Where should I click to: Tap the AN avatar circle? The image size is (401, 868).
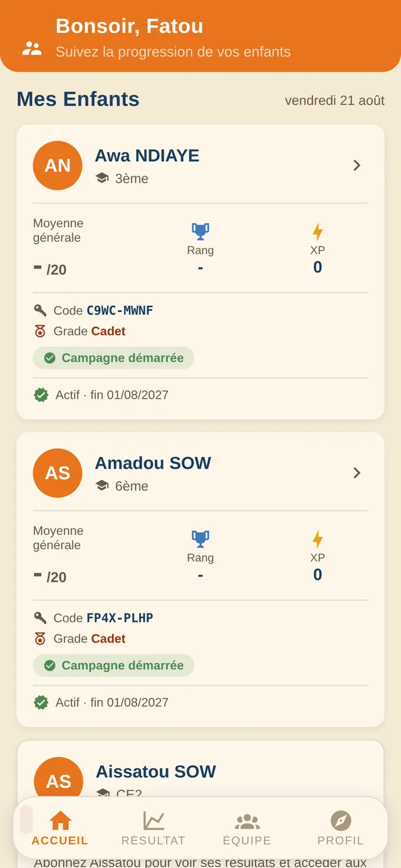pos(58,165)
